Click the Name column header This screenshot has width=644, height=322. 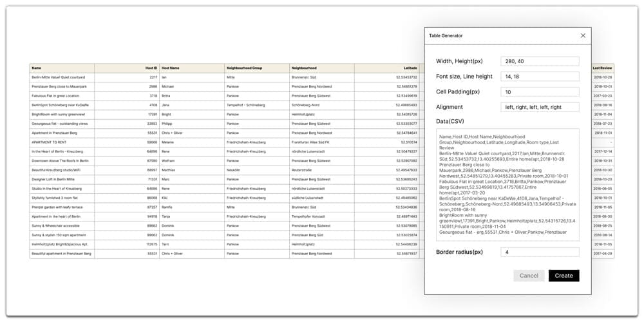pos(62,68)
